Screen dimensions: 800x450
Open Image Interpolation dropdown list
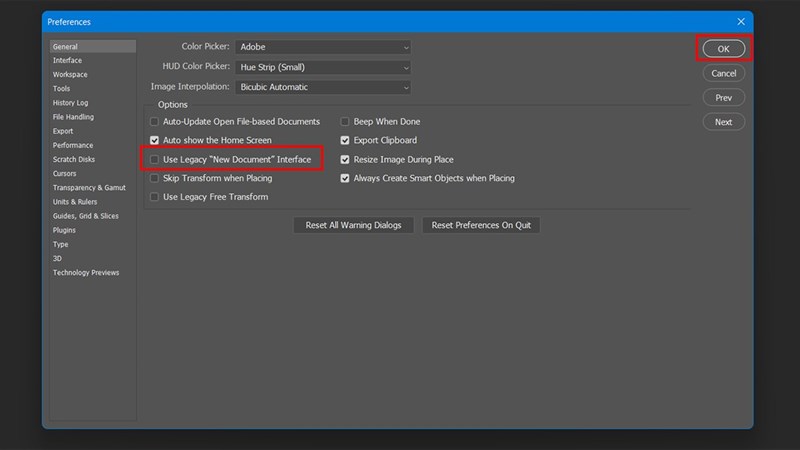point(323,87)
